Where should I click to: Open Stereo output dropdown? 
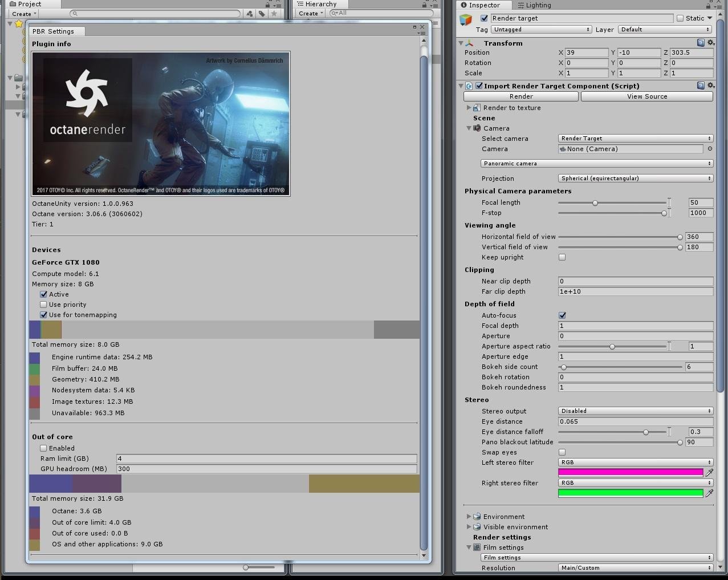click(x=636, y=411)
